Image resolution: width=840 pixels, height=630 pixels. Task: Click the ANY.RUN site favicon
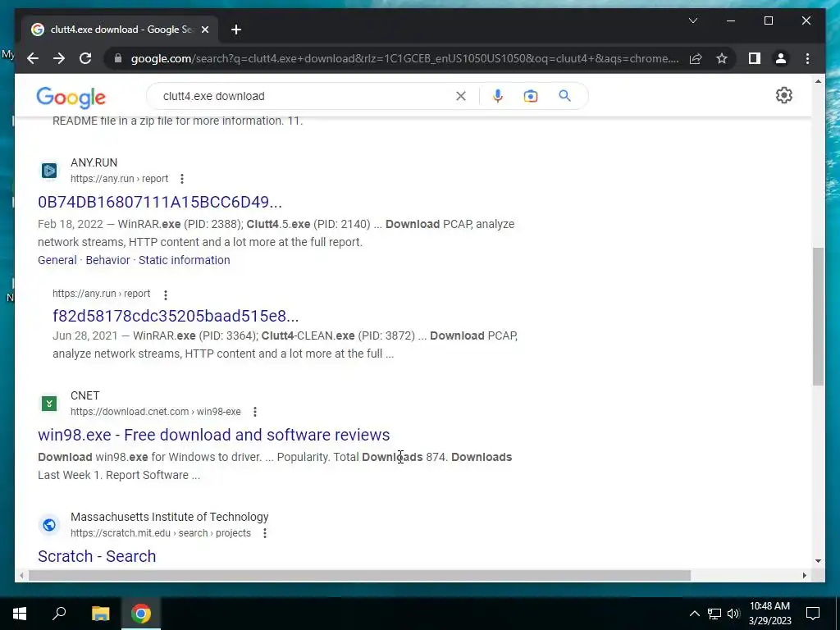click(x=48, y=171)
